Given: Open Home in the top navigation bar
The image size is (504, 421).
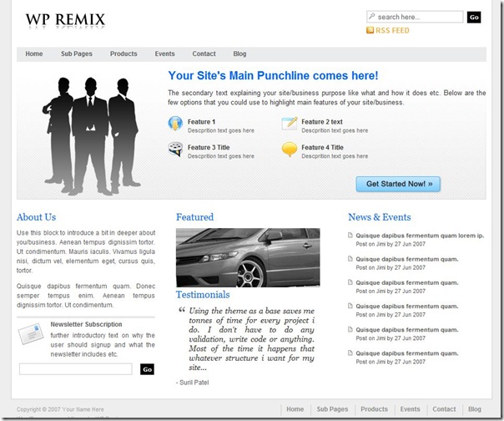Looking at the screenshot, I should pyautogui.click(x=34, y=53).
